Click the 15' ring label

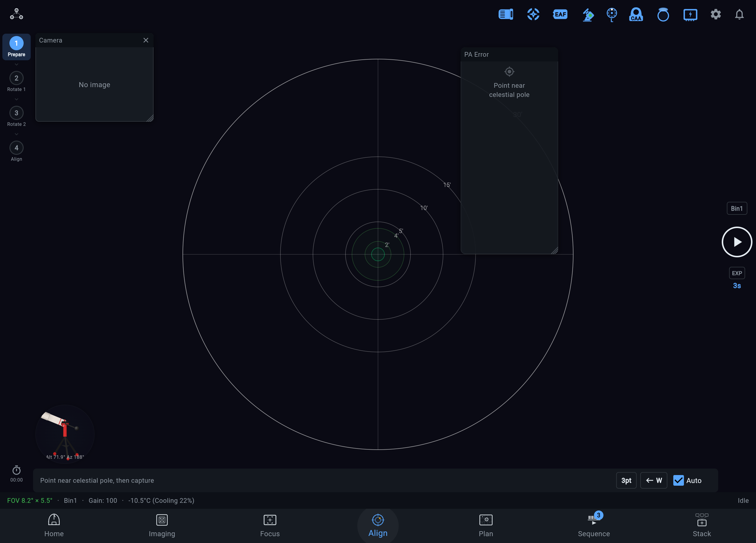pyautogui.click(x=447, y=185)
